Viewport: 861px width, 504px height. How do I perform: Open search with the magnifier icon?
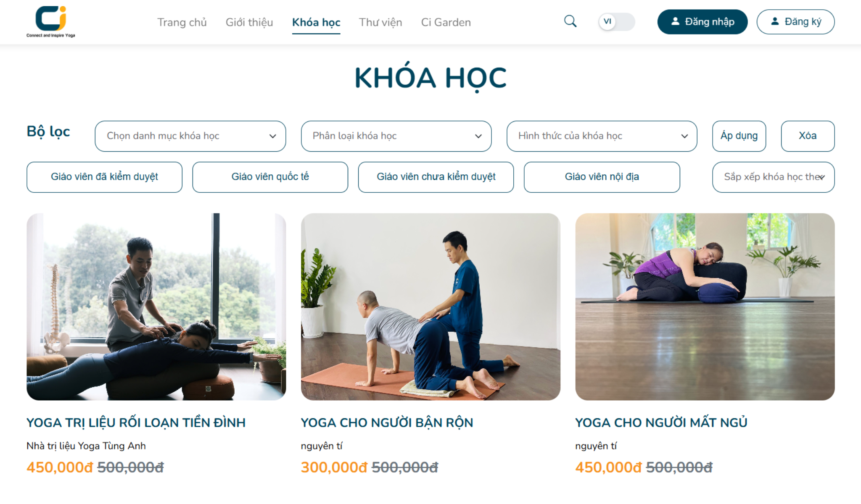tap(570, 21)
